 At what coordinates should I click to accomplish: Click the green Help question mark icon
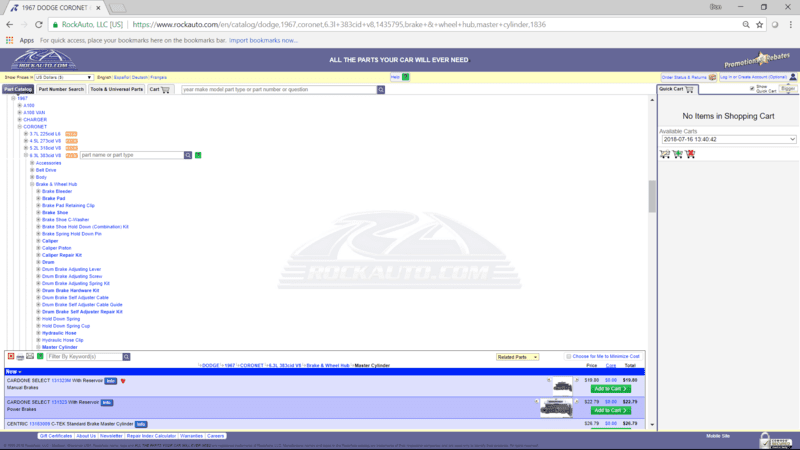pyautogui.click(x=406, y=77)
